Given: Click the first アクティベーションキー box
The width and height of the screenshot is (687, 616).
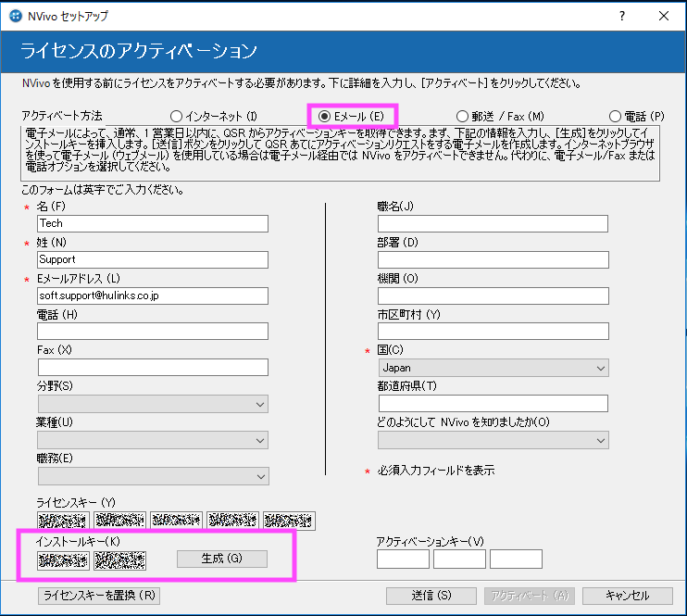Looking at the screenshot, I should click(403, 559).
